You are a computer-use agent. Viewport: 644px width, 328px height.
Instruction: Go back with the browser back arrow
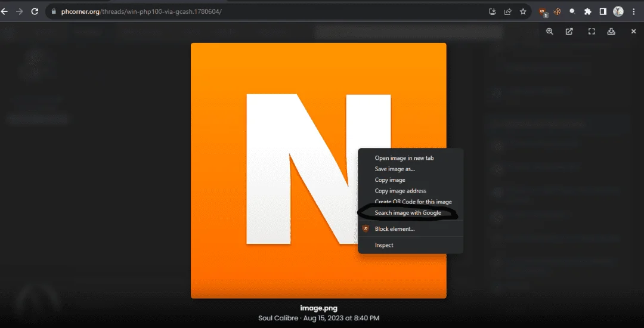5,11
